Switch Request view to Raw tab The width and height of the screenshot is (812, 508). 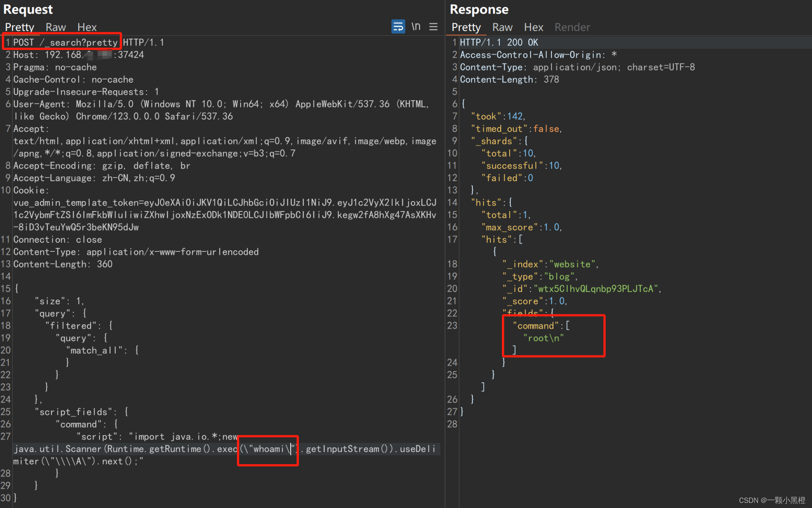point(55,27)
